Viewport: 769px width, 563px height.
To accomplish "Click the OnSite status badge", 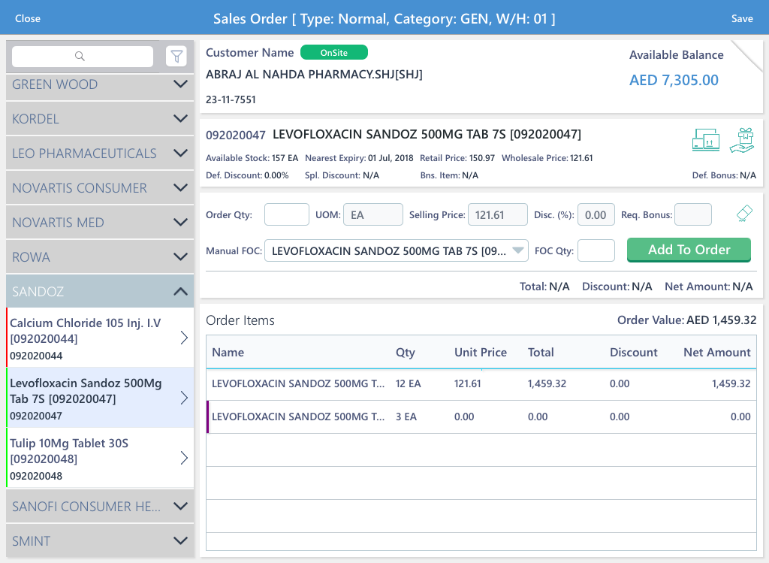I will [x=334, y=52].
